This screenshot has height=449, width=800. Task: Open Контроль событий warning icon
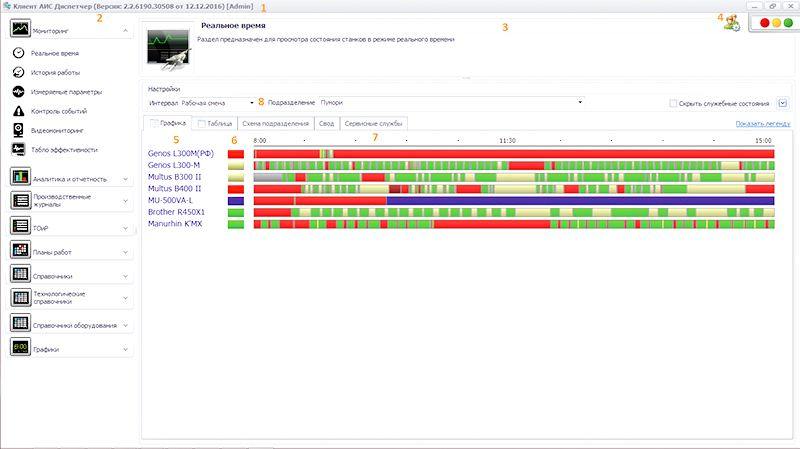click(18, 110)
